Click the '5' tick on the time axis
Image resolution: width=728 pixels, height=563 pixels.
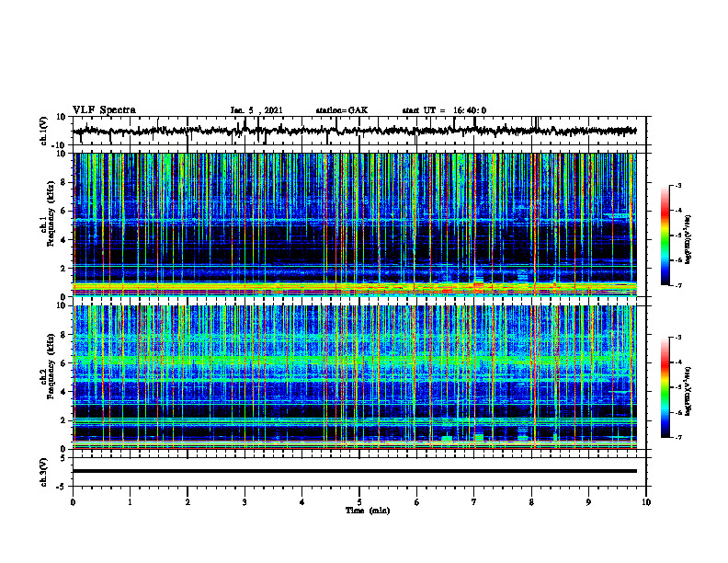click(x=359, y=502)
